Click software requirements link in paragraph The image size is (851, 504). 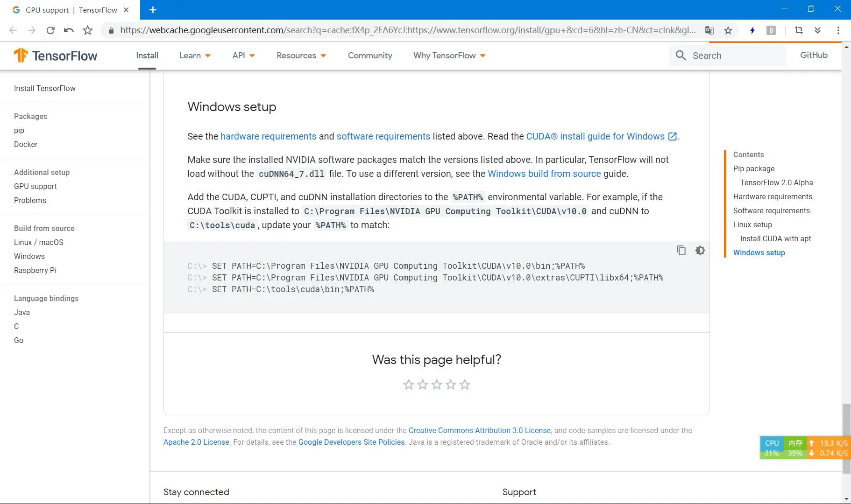point(383,136)
